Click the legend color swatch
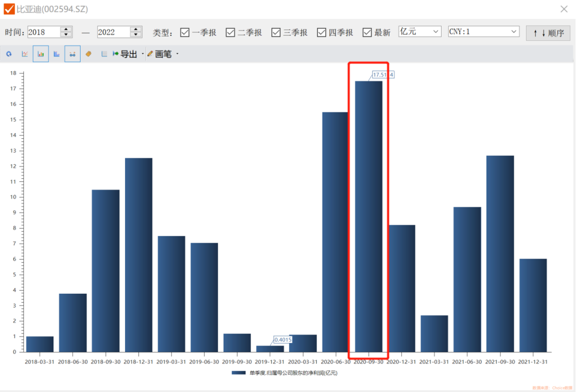Viewport: 576px width, 392px height. point(239,373)
